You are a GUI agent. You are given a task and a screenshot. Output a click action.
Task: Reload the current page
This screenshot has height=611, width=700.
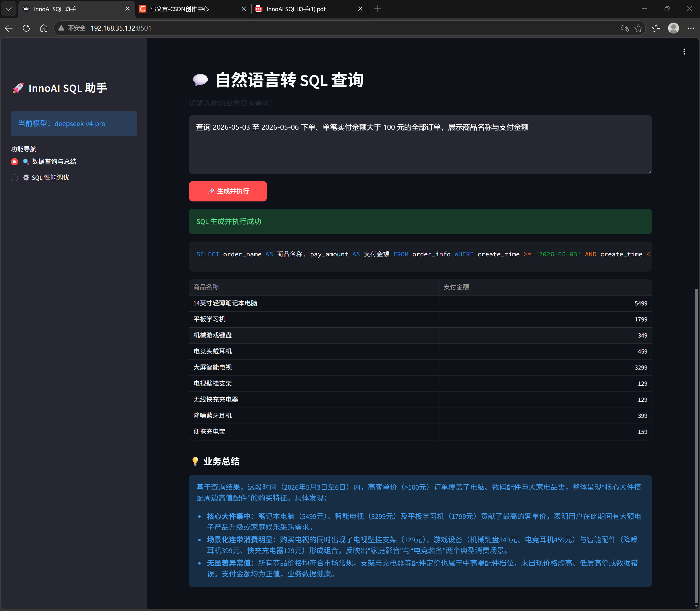pos(26,28)
